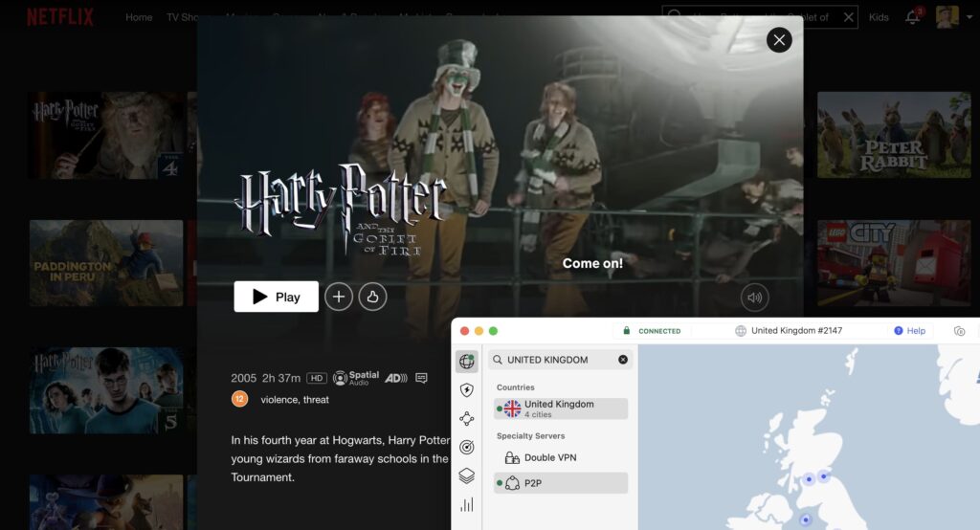Add the movie to My List
The height and width of the screenshot is (530, 980).
point(339,297)
